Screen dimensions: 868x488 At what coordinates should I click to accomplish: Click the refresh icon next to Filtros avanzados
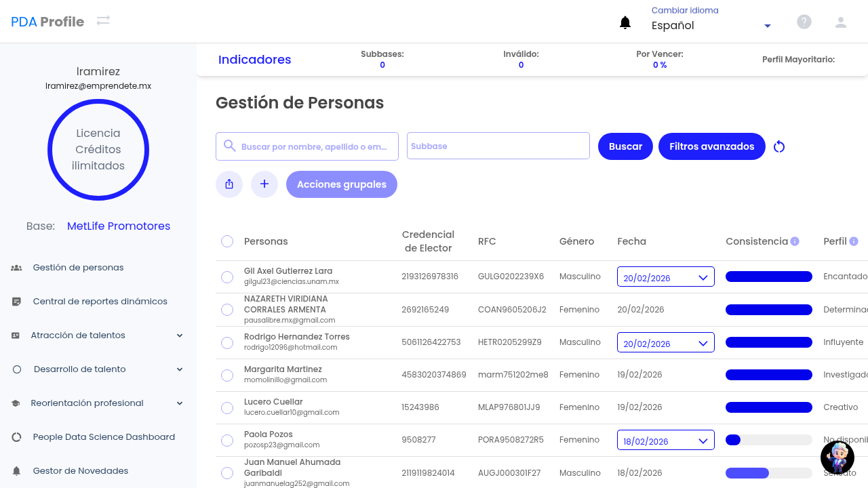pyautogui.click(x=779, y=146)
